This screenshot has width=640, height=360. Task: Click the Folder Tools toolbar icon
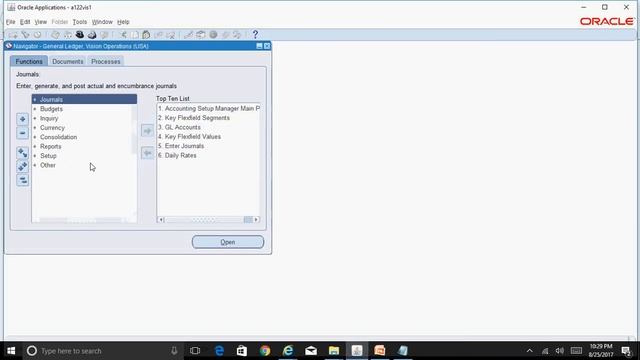tap(237, 35)
